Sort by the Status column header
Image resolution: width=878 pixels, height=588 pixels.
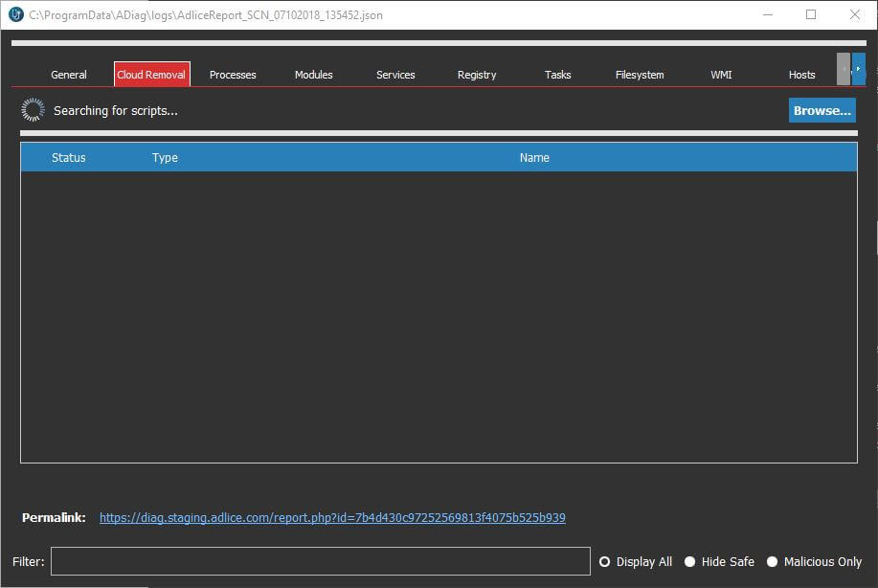pyautogui.click(x=69, y=158)
